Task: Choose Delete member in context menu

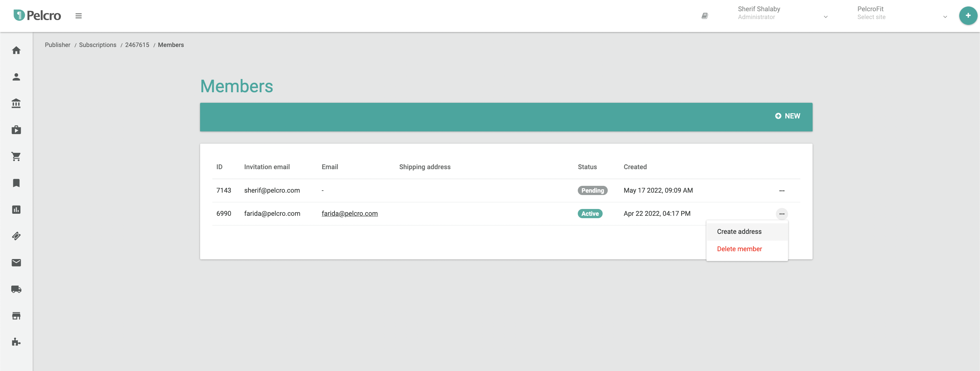Action: (x=739, y=249)
